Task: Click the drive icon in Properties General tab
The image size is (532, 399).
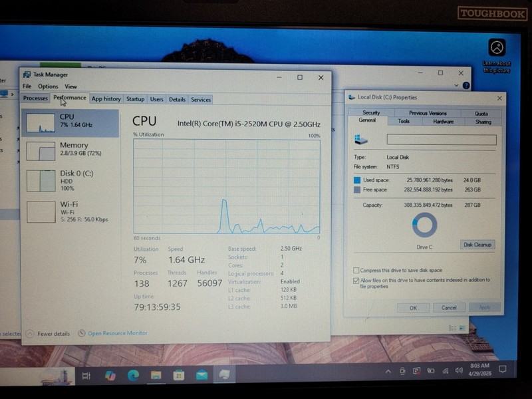Action: coord(360,139)
